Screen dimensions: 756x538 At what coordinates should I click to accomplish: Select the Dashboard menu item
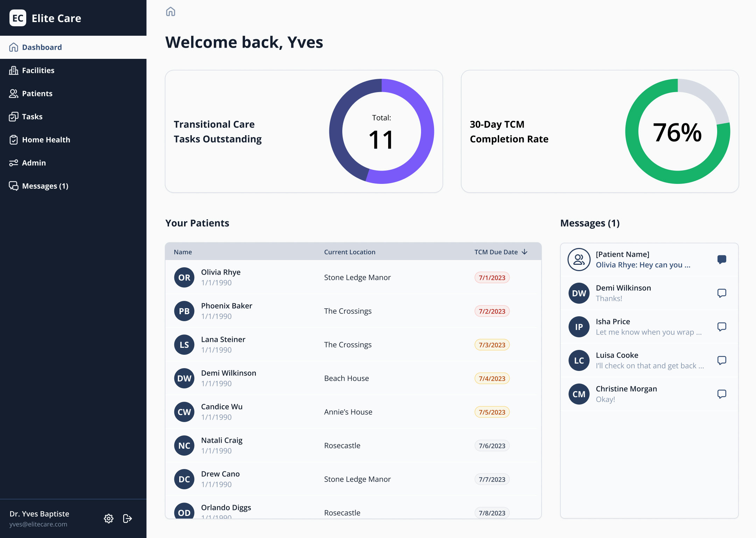pos(42,47)
